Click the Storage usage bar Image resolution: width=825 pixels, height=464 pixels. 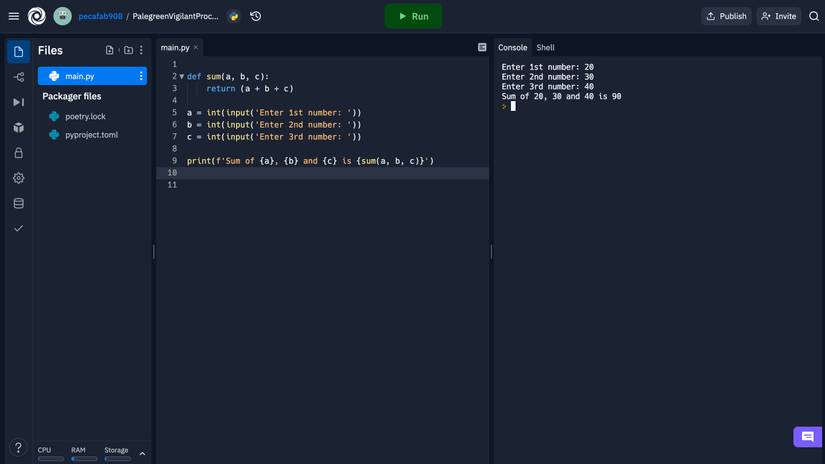click(x=118, y=459)
